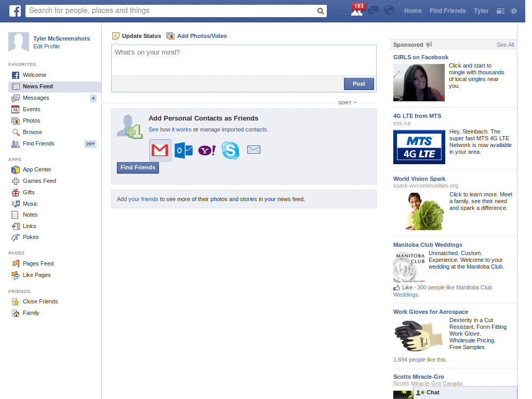
Task: Select Gmail contact import icon
Action: (160, 150)
